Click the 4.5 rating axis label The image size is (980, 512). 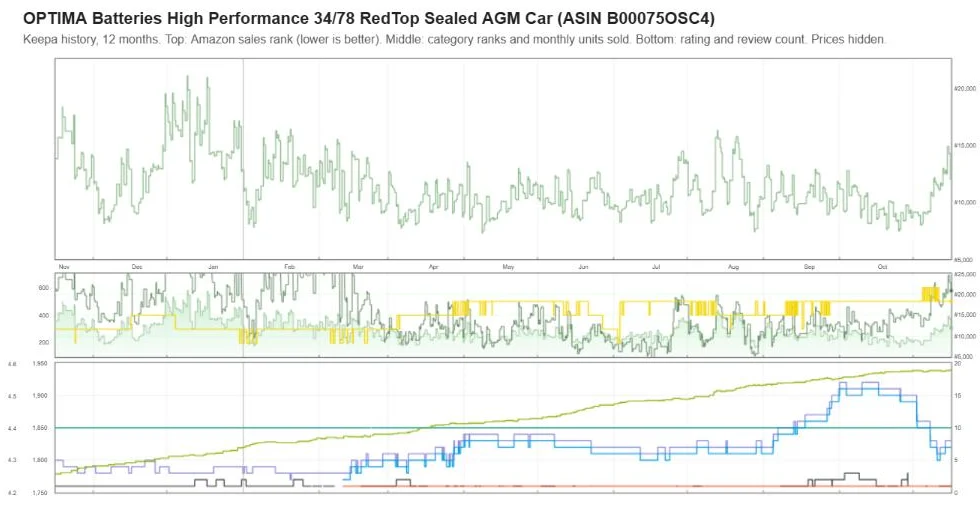click(12, 396)
